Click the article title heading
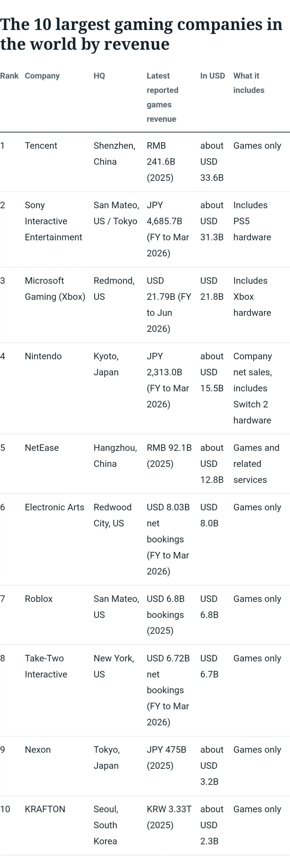The width and height of the screenshot is (290, 868). [x=141, y=34]
